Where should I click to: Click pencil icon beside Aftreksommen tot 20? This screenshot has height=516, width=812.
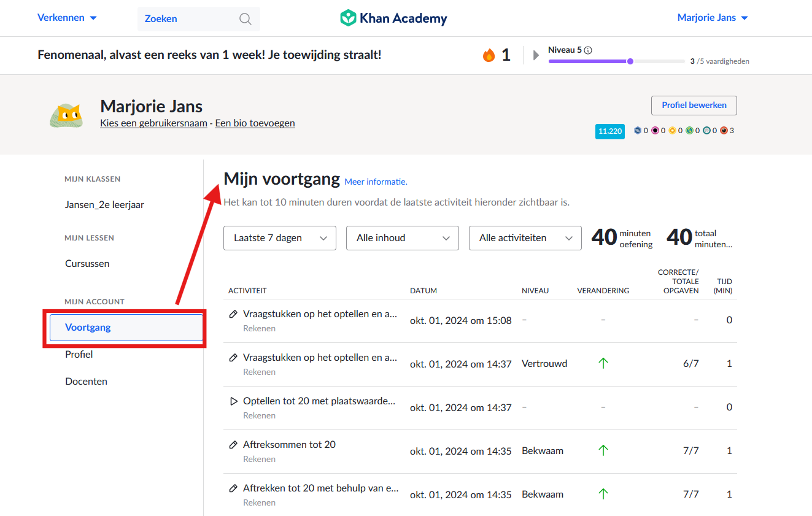[233, 445]
